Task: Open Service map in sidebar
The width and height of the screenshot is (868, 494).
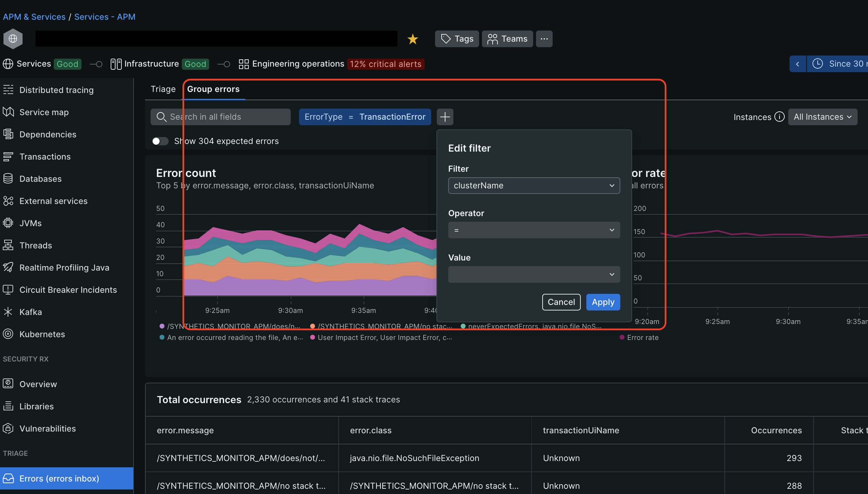Action: (x=44, y=112)
